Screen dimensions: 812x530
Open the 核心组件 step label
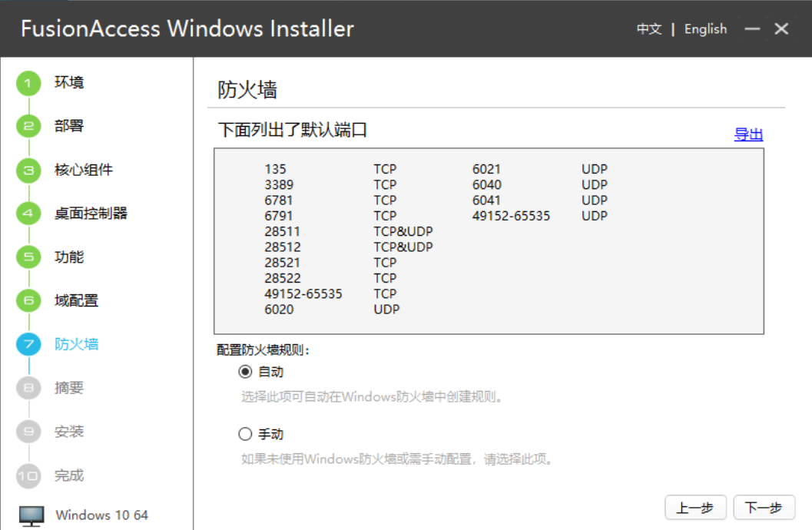tap(84, 170)
